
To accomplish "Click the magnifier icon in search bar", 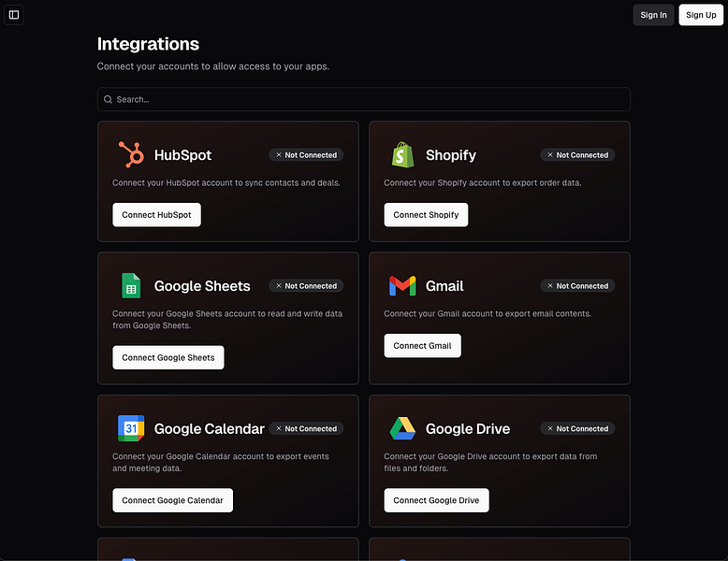I will click(x=108, y=99).
